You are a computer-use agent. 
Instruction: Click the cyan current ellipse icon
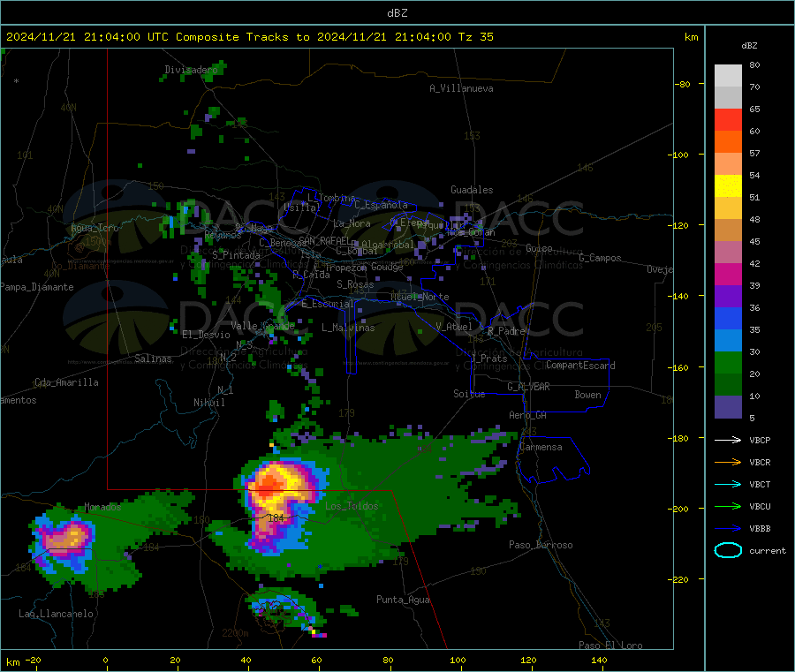click(x=728, y=550)
